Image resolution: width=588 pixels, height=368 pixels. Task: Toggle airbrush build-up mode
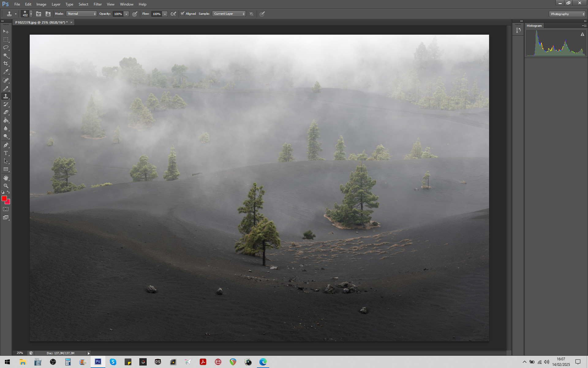[173, 14]
